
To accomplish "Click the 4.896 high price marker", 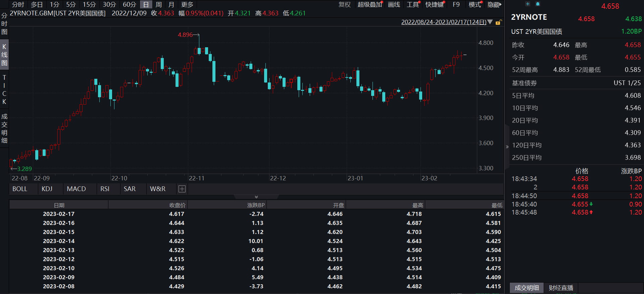I will (x=185, y=35).
